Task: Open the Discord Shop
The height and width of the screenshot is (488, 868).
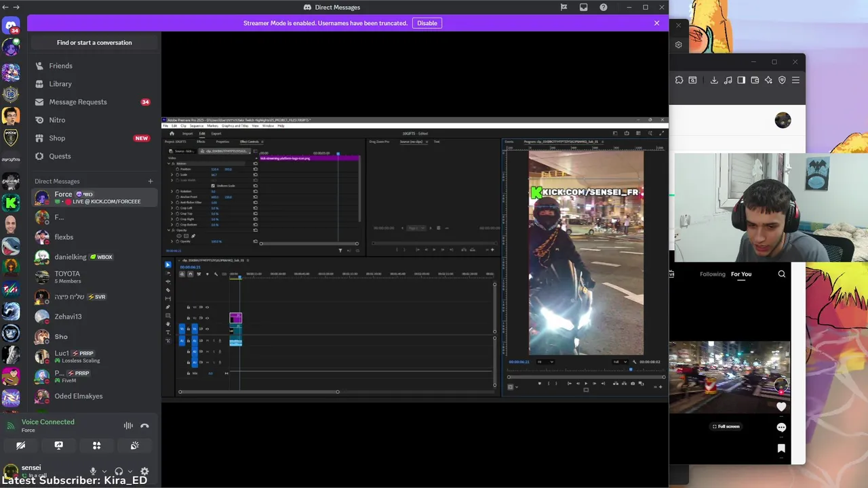Action: [x=94, y=138]
